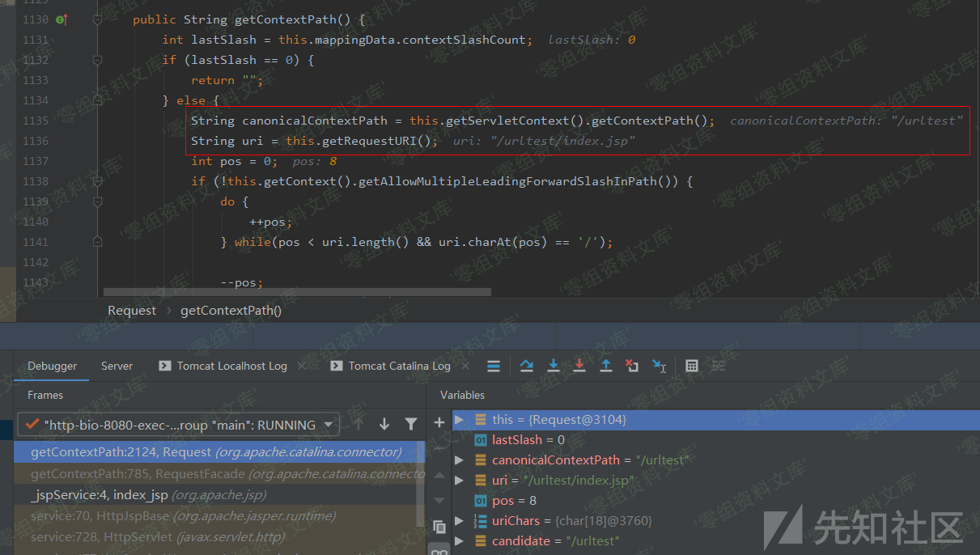The width and height of the screenshot is (980, 555).
Task: Click the Show Execution Point icon
Action: coord(494,366)
